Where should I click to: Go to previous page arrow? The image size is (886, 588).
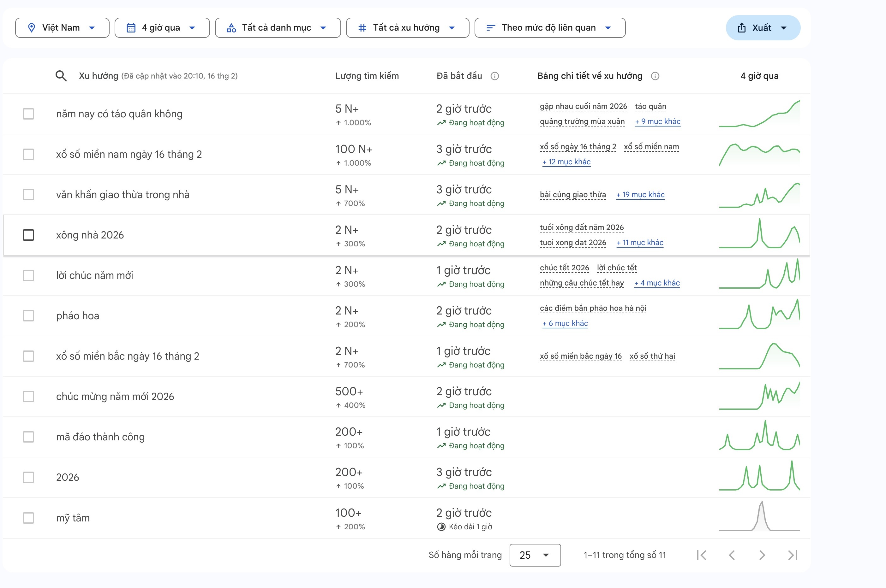coord(732,555)
